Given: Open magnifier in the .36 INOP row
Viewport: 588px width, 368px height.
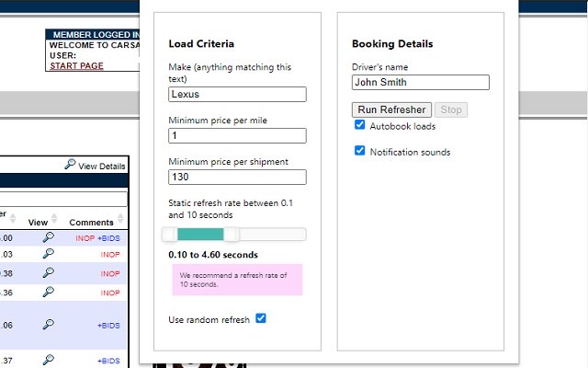Looking at the screenshot, I should point(48,292).
